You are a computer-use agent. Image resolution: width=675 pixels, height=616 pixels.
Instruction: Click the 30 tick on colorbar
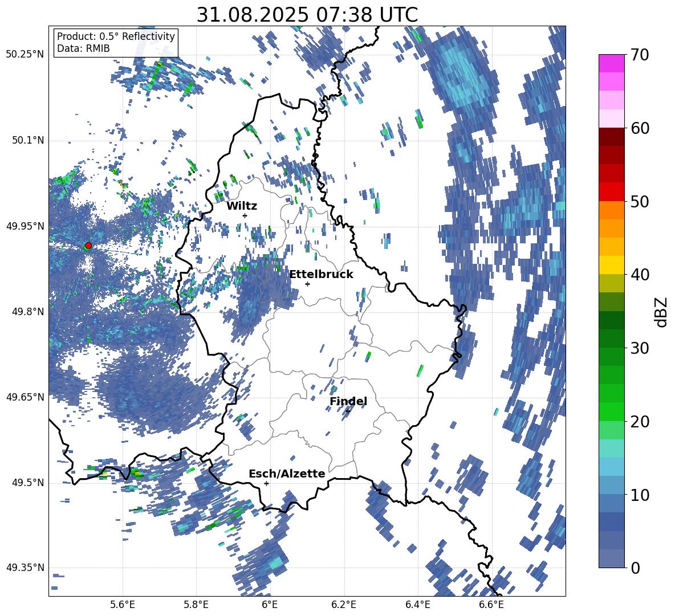640,348
